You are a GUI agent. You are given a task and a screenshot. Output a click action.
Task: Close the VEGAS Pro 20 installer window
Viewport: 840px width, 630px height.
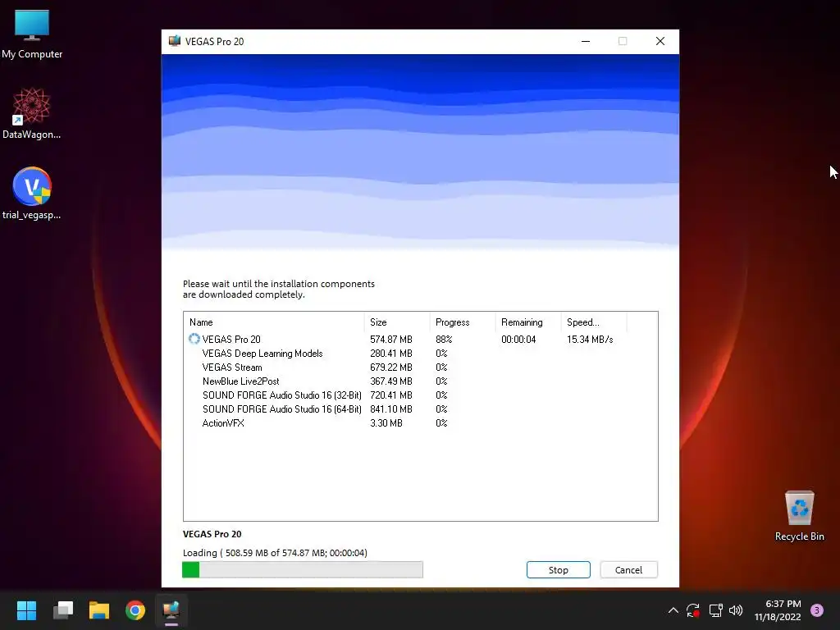[660, 41]
